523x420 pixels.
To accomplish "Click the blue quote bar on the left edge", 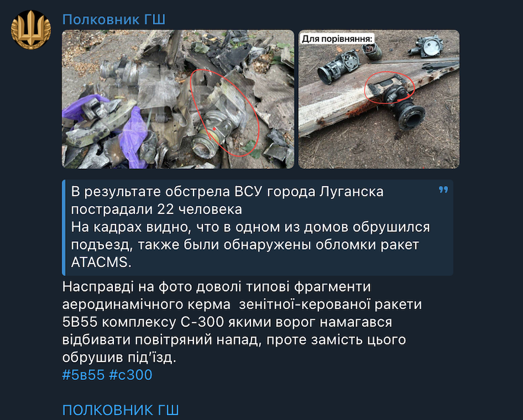I will click(x=64, y=227).
